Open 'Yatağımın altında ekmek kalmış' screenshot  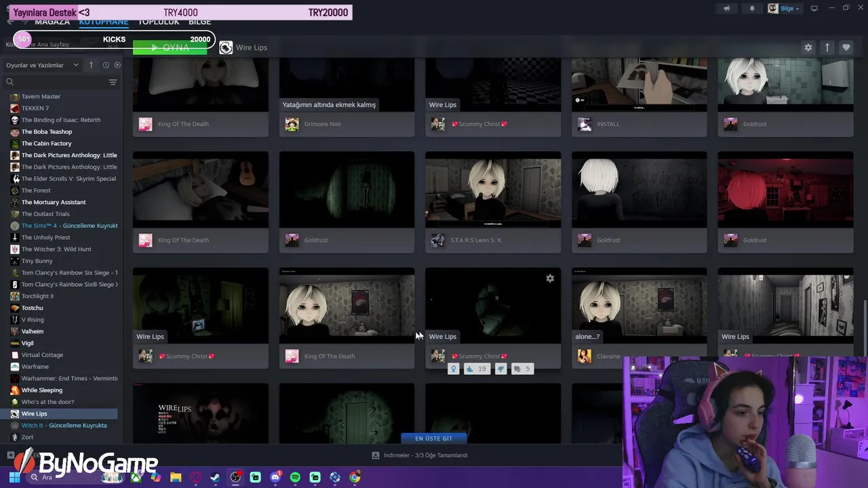(347, 85)
